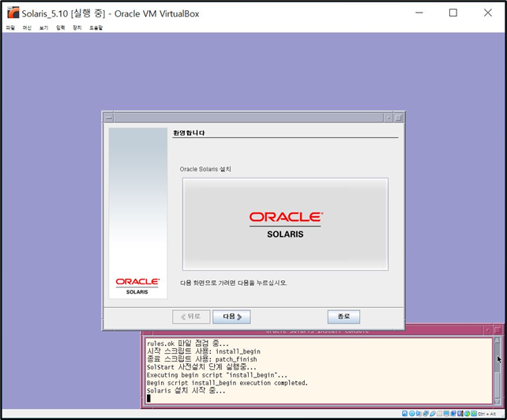Image resolution: width=507 pixels, height=420 pixels.
Task: Click the '환영합니다' welcome heading
Action: pos(189,133)
